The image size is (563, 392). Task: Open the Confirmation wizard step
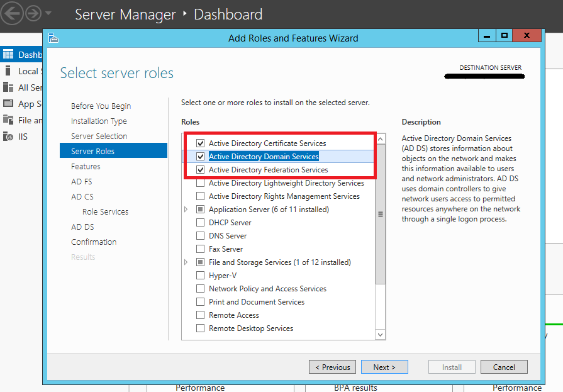(x=94, y=242)
